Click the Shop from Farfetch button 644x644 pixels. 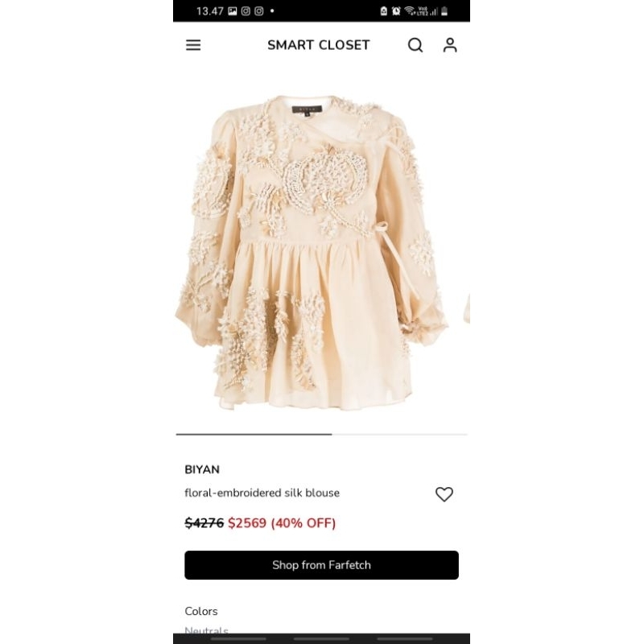[321, 565]
